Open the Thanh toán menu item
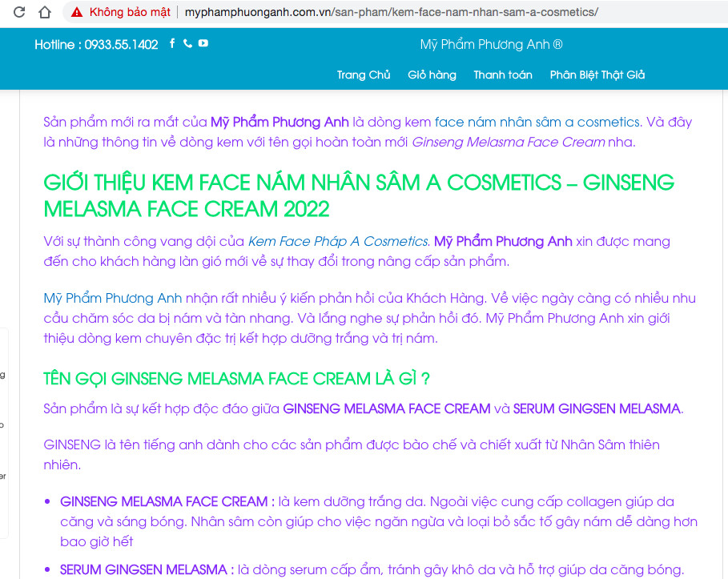The width and height of the screenshot is (728, 579). [x=503, y=74]
